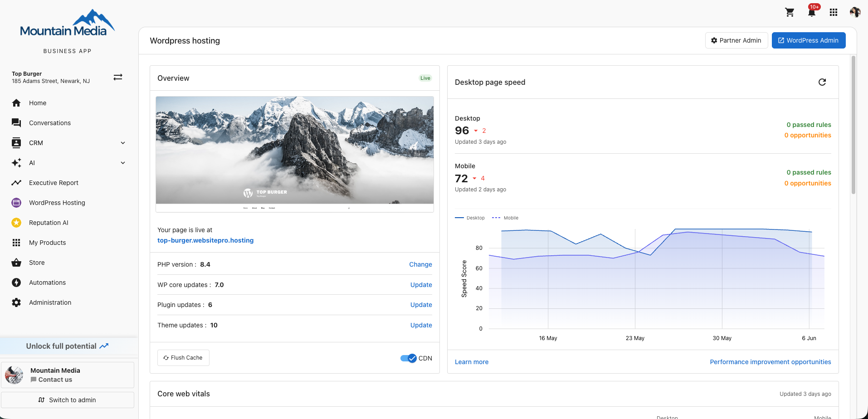
Task: Open the top-burger.websitepro.hosting link
Action: click(205, 240)
